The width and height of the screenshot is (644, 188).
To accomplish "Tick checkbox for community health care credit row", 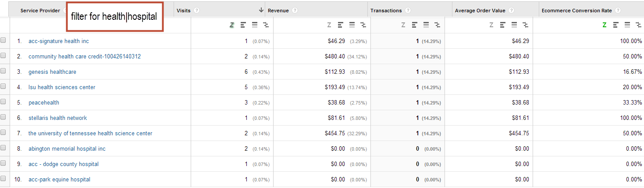I will [x=4, y=56].
